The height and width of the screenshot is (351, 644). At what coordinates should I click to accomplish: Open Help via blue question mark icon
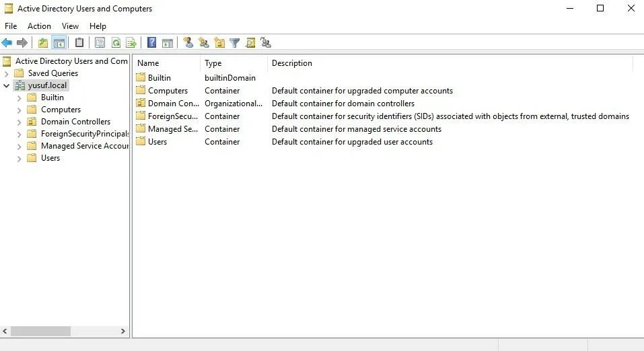[x=151, y=42]
